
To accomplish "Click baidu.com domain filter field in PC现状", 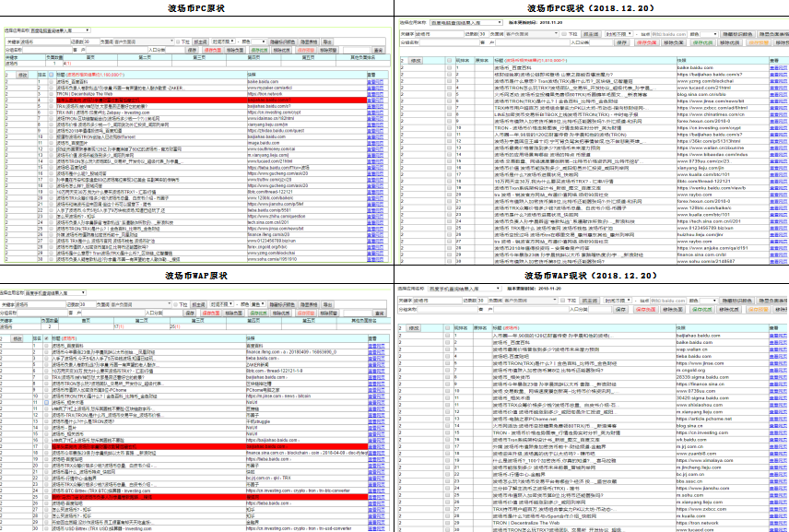I will (x=669, y=34).
